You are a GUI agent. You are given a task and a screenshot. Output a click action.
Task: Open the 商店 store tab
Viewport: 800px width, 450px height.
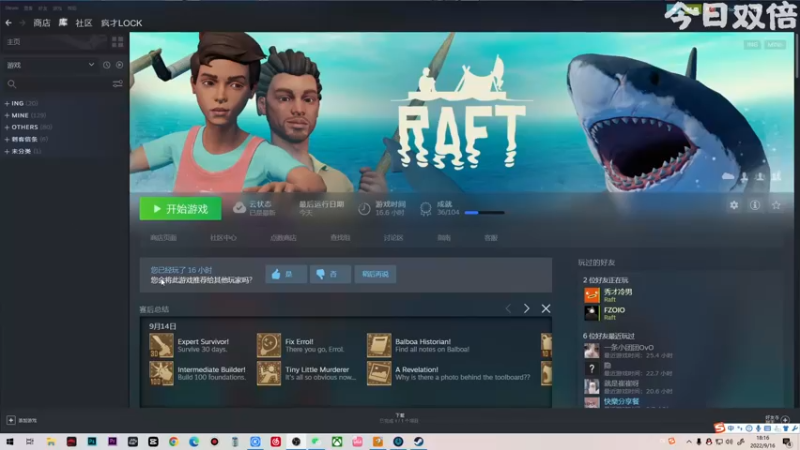pyautogui.click(x=42, y=23)
